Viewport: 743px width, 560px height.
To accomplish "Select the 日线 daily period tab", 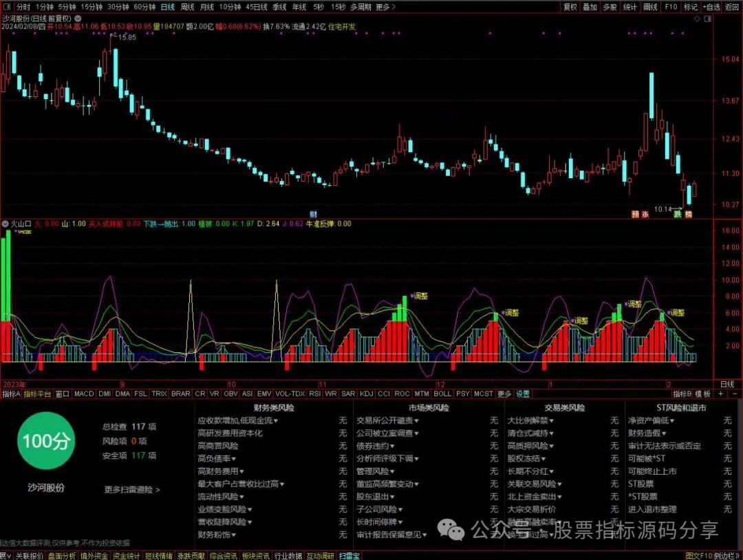I will coord(167,7).
